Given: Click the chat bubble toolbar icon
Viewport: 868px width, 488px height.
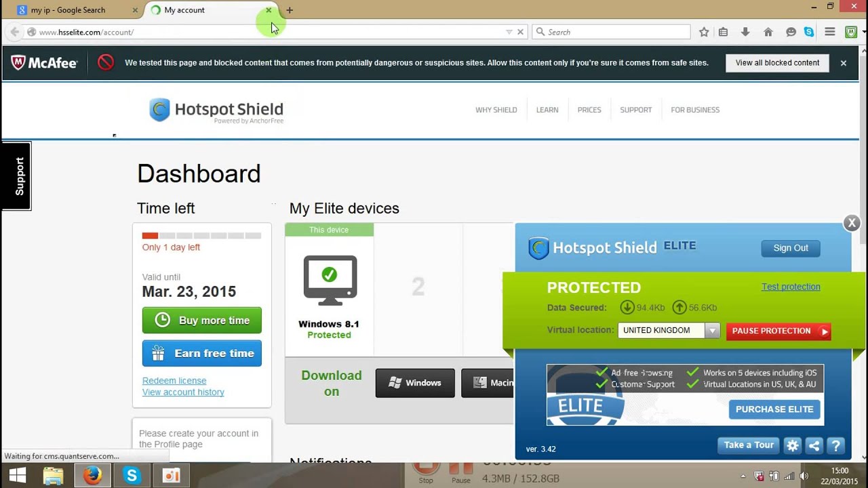Looking at the screenshot, I should pos(791,32).
